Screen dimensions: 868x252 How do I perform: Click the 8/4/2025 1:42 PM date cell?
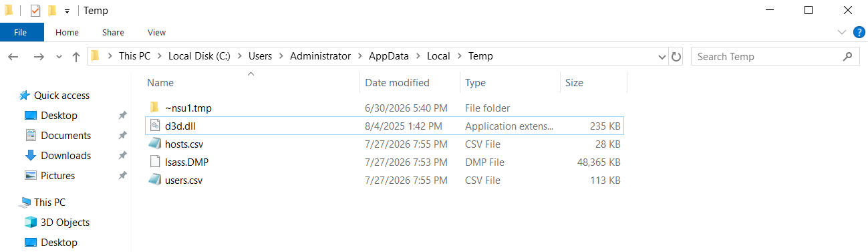click(x=403, y=126)
